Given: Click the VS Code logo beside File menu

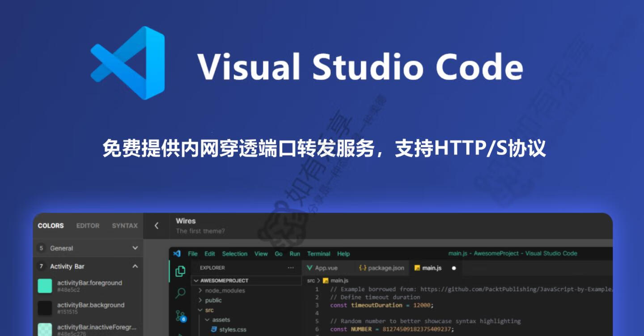Looking at the screenshot, I should pyautogui.click(x=177, y=254).
